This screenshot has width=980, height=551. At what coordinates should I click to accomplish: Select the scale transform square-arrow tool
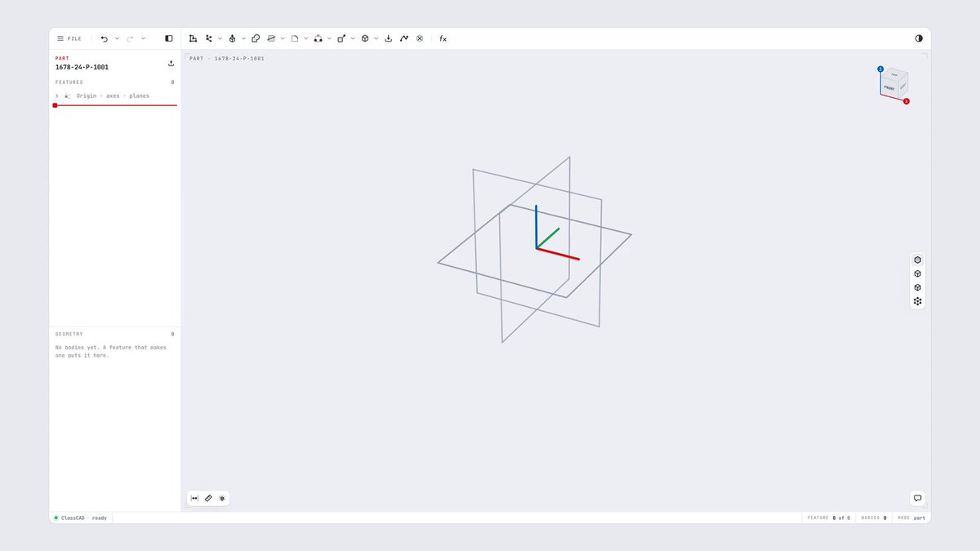pos(341,38)
